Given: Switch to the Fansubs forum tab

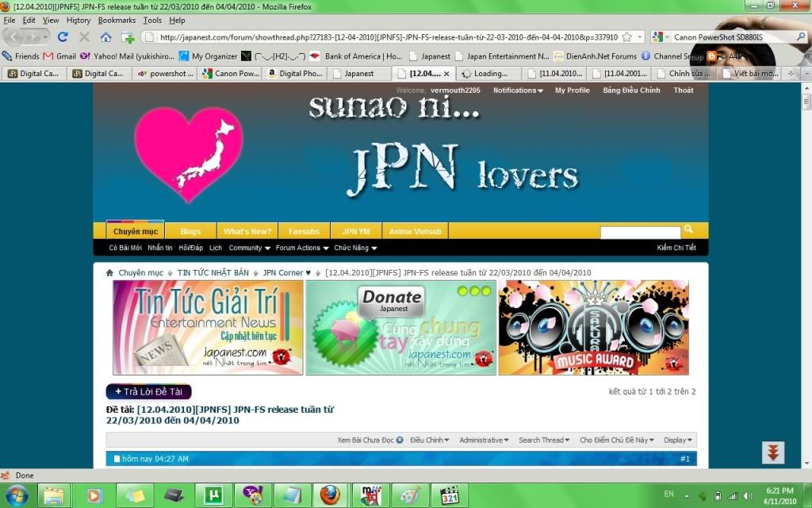Looking at the screenshot, I should [304, 231].
